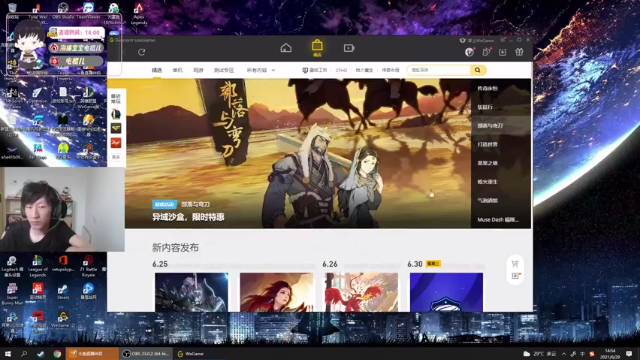Select the fourth banner list entry
Viewport: 640px width, 360px height.
pos(501,144)
